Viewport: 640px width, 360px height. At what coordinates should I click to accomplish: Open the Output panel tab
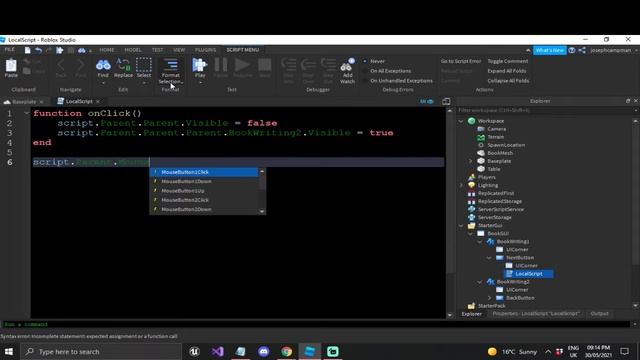(599, 313)
